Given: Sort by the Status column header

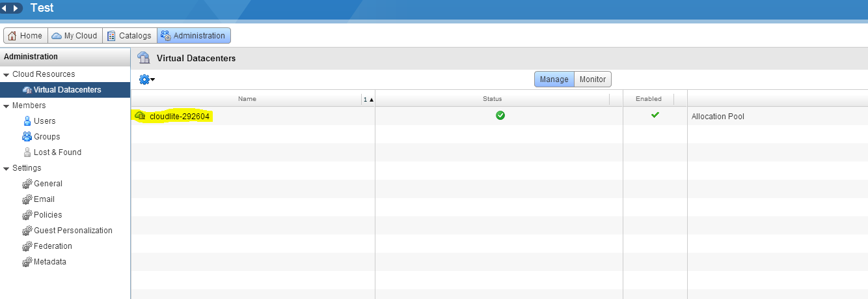Looking at the screenshot, I should [493, 99].
